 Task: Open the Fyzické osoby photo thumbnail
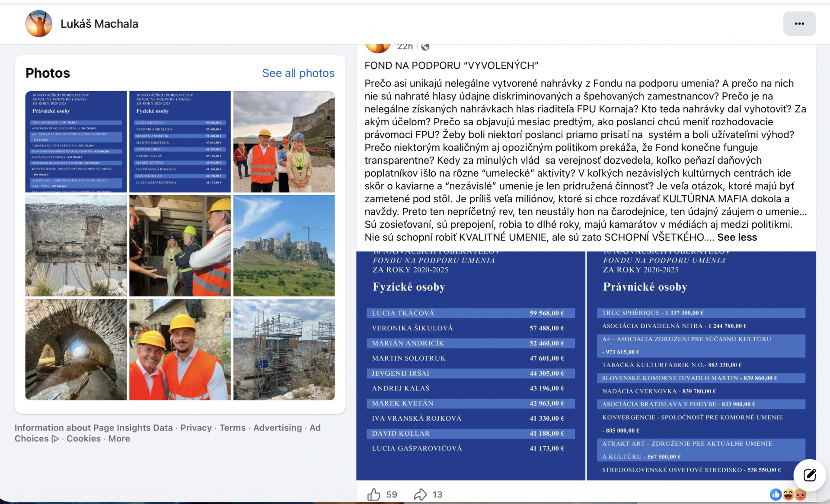(x=180, y=142)
